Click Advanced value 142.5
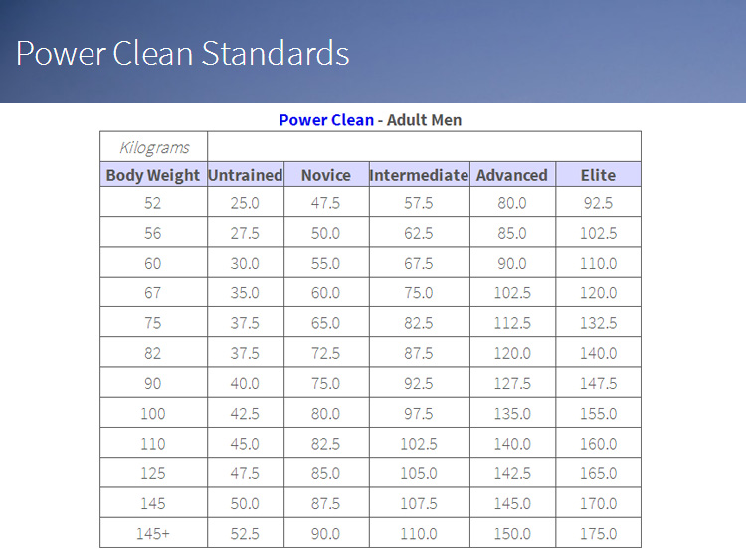This screenshot has height=560, width=746. [512, 473]
